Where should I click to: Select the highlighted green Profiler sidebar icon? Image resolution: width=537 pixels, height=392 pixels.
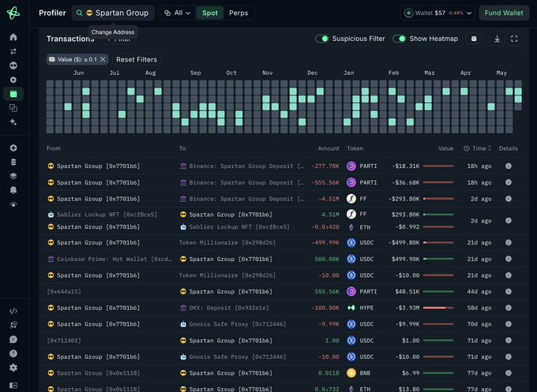(x=13, y=94)
